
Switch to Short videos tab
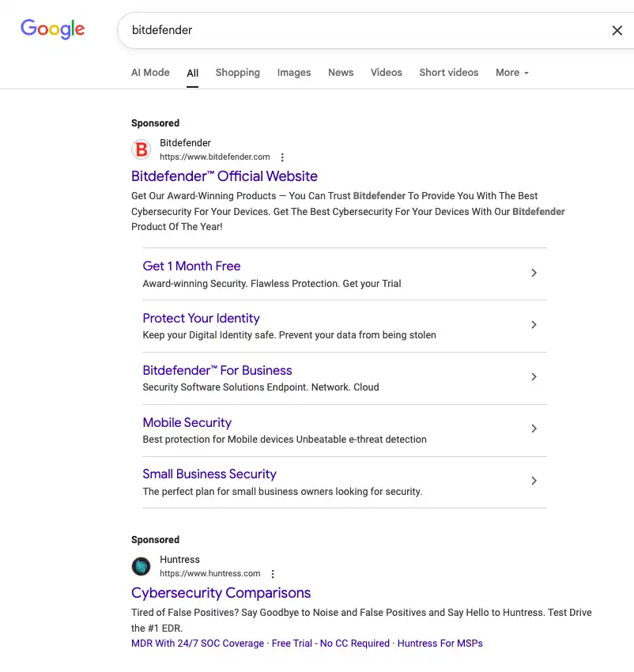point(448,73)
